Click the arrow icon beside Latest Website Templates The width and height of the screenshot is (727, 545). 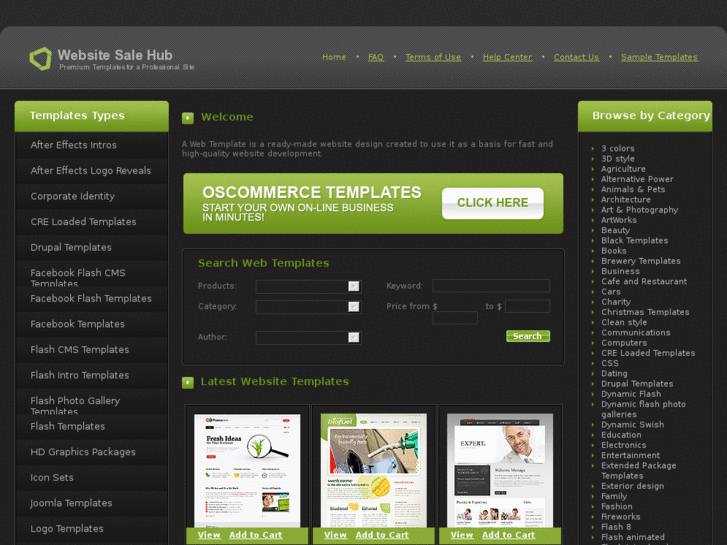188,383
